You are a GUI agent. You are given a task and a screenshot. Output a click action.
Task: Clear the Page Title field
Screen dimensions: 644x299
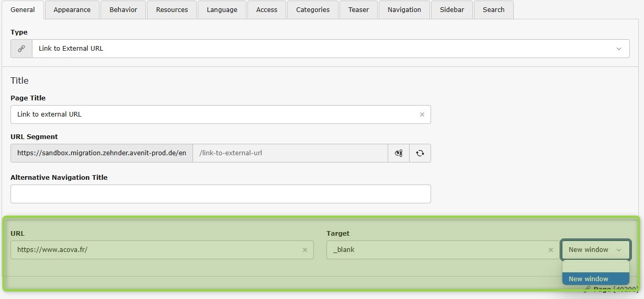(422, 114)
